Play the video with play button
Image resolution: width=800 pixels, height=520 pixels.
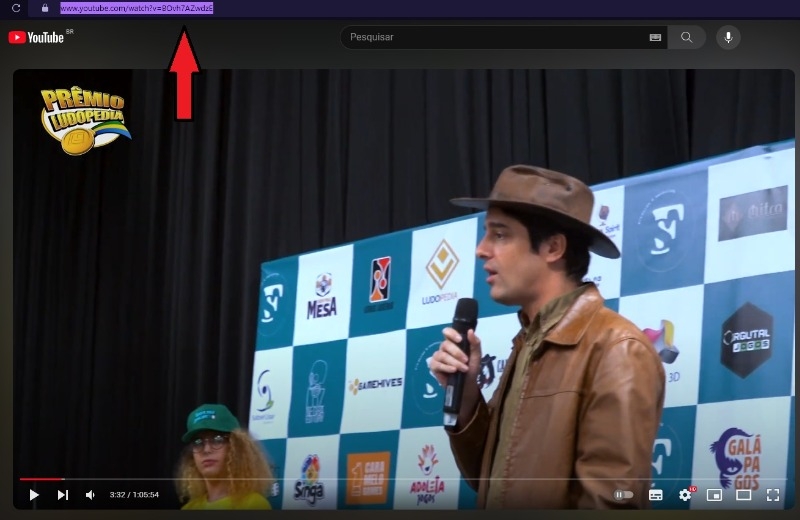34,494
